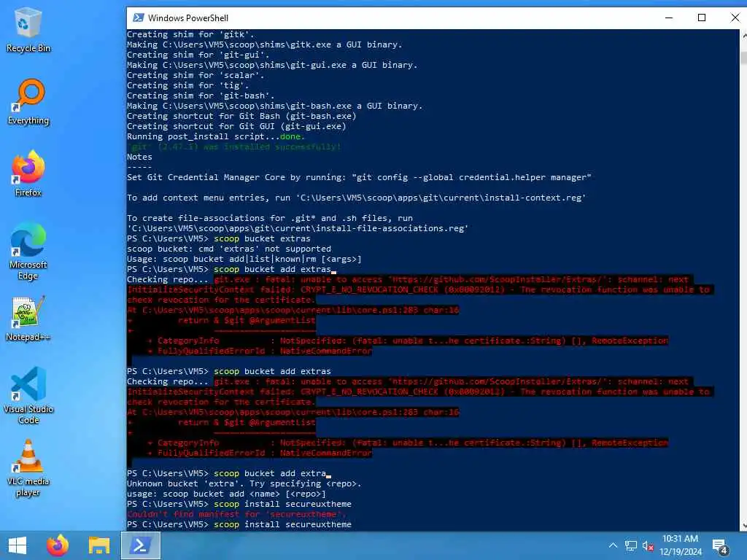Click the muted volume tray icon
Viewport: 747px width, 560px height.
click(x=648, y=545)
